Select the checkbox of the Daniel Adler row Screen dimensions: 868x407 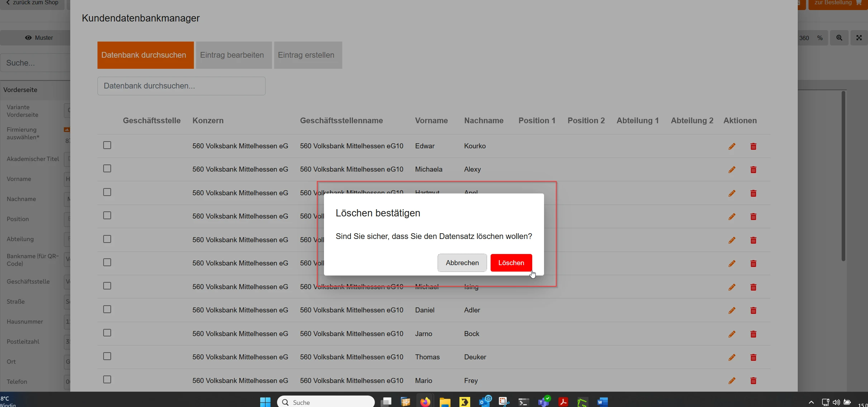coord(107,309)
